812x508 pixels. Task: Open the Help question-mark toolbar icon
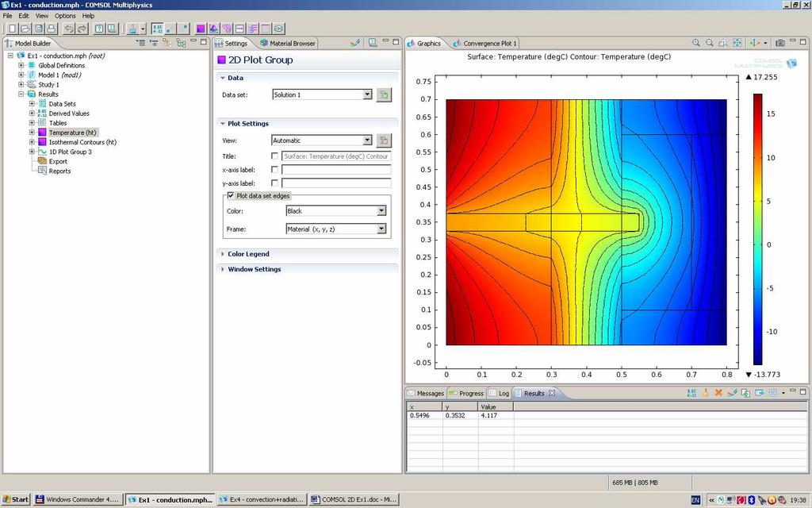(99, 29)
